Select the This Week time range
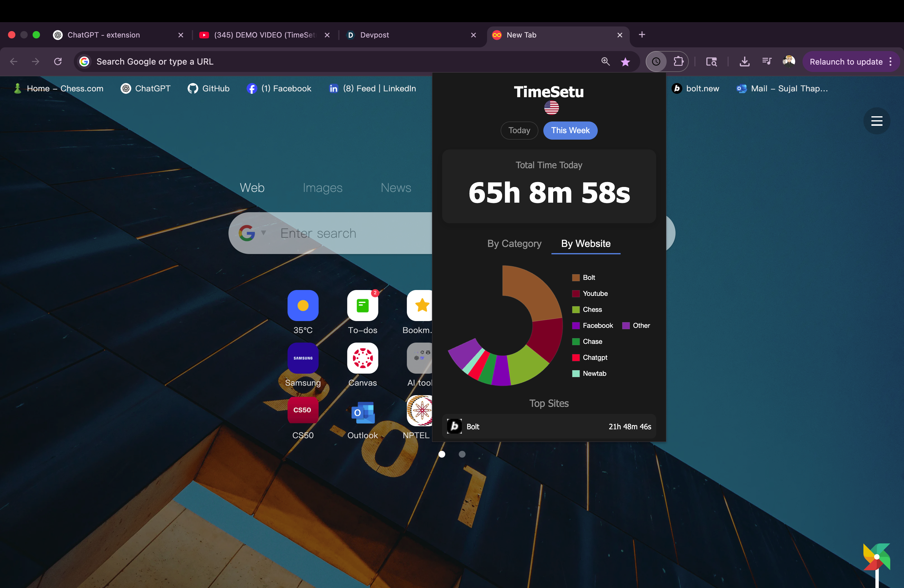This screenshot has width=904, height=588. pos(570,131)
